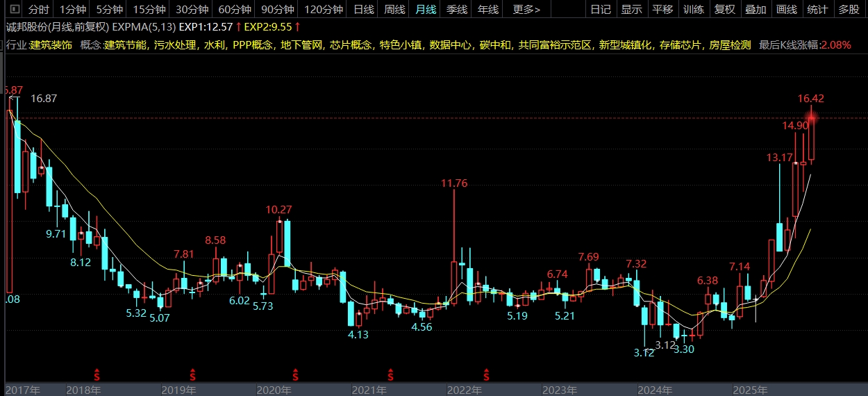
Task: Click the red S marker above 2022年
Action: (x=487, y=374)
